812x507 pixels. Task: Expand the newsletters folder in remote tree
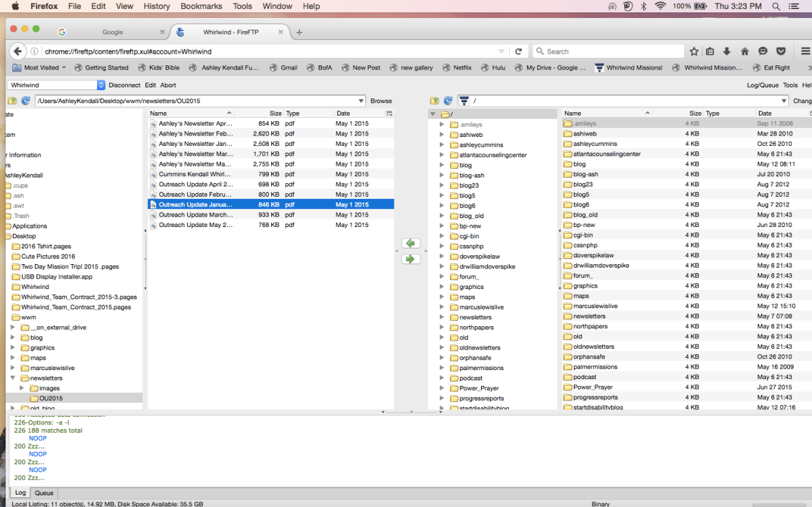point(442,317)
